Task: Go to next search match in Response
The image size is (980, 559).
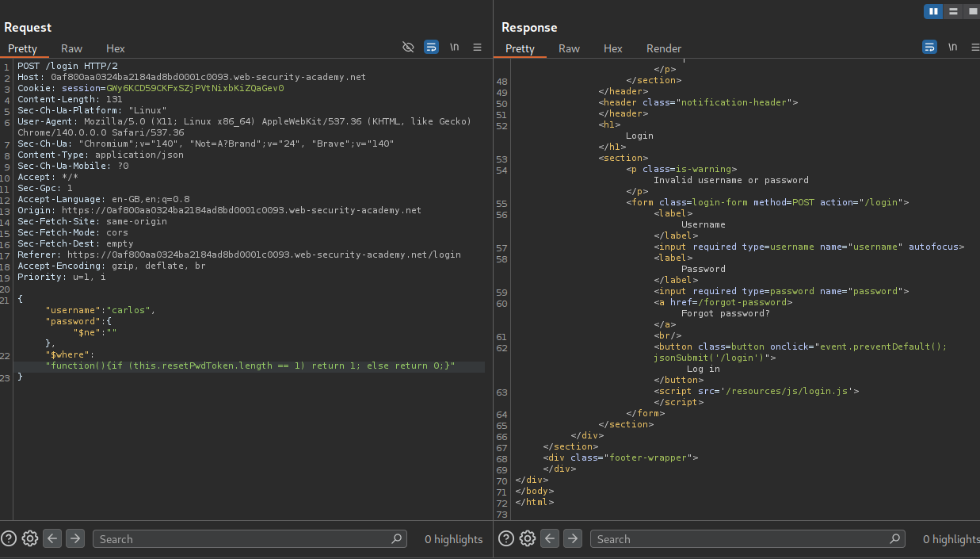Action: (572, 538)
